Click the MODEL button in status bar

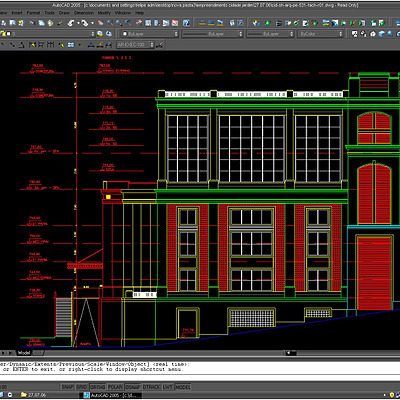click(183, 387)
